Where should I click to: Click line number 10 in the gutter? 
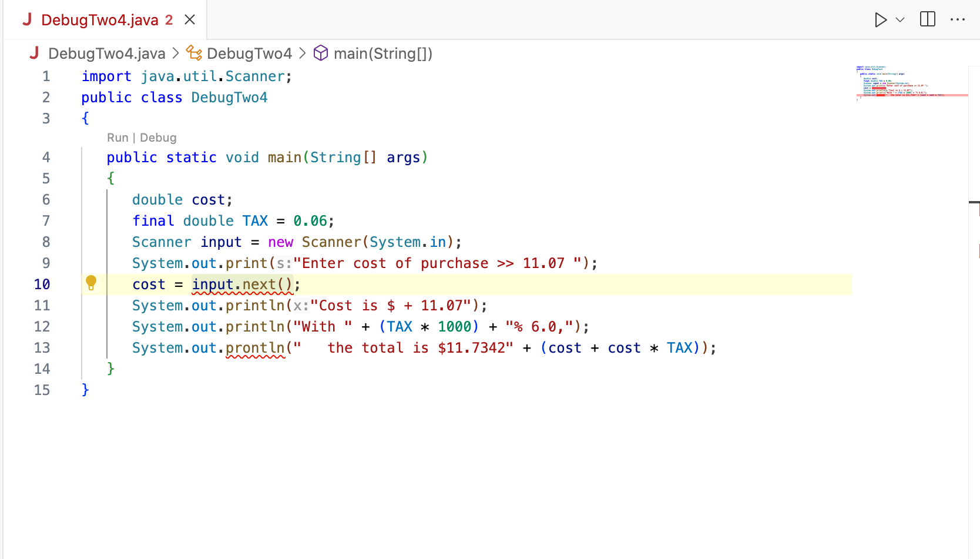[42, 284]
